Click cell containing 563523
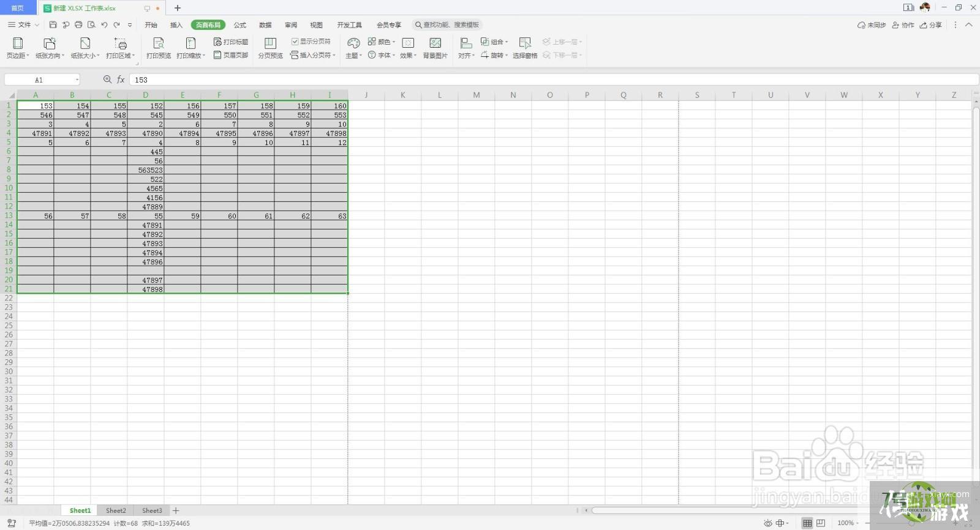 pyautogui.click(x=146, y=170)
